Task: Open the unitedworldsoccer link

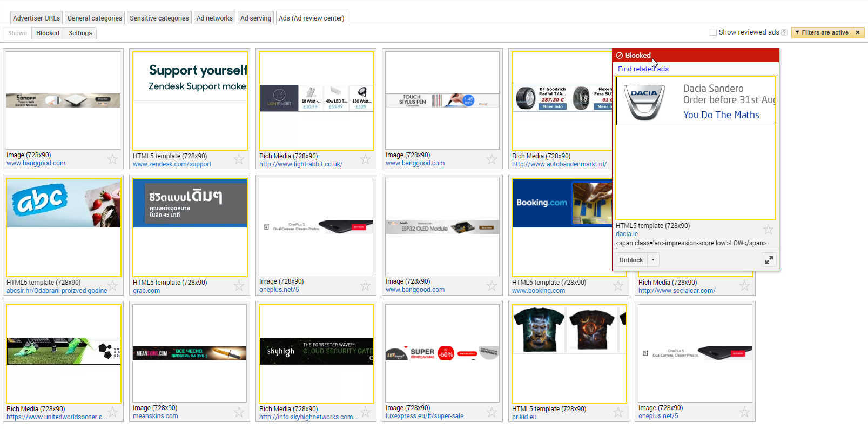Action: [x=57, y=417]
